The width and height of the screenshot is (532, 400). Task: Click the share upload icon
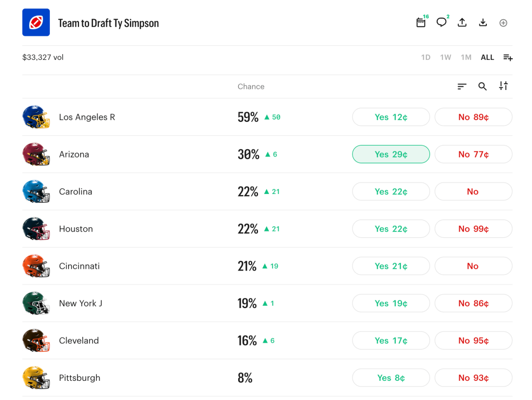462,23
